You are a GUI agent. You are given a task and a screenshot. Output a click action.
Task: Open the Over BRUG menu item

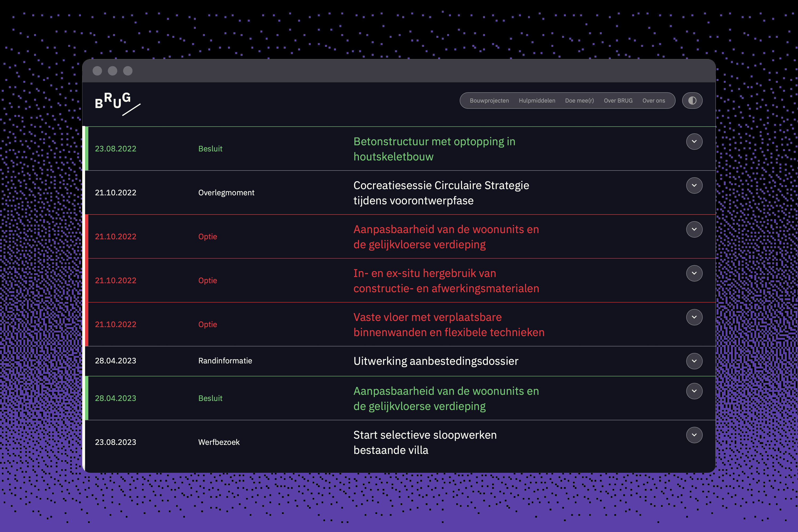pyautogui.click(x=618, y=101)
